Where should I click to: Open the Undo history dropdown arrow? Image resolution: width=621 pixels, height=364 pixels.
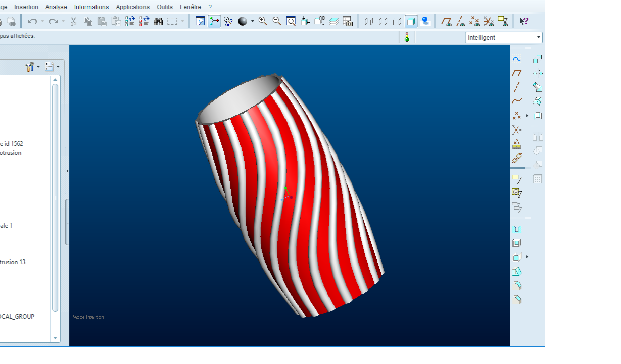(x=42, y=21)
